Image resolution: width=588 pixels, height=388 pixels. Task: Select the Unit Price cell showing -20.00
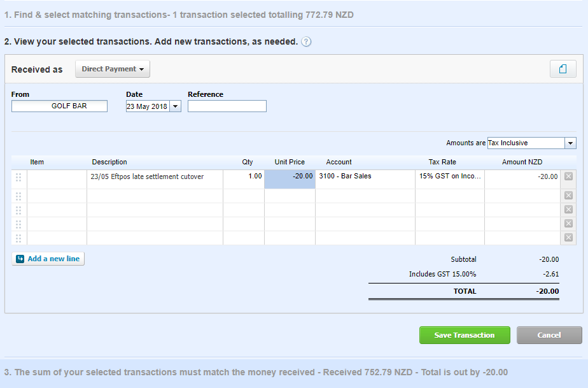tap(290, 177)
